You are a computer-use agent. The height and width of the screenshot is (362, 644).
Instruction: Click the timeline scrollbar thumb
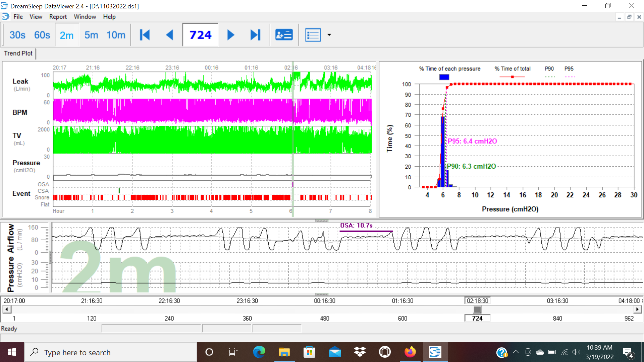point(477,309)
